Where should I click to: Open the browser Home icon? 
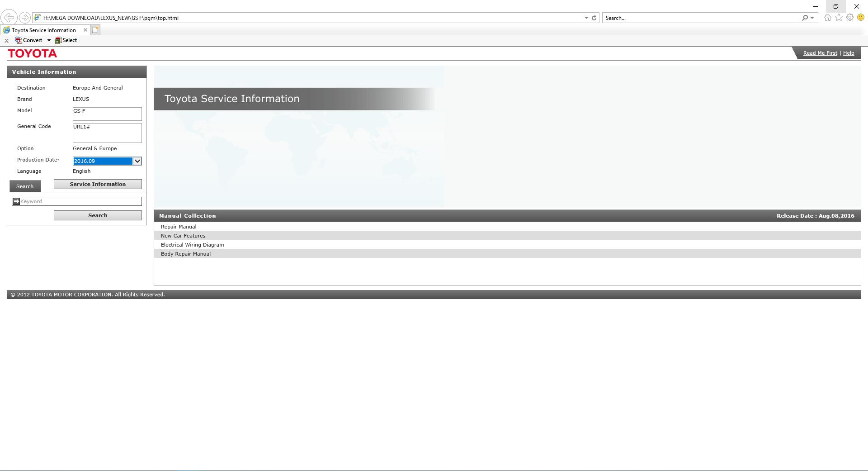828,18
